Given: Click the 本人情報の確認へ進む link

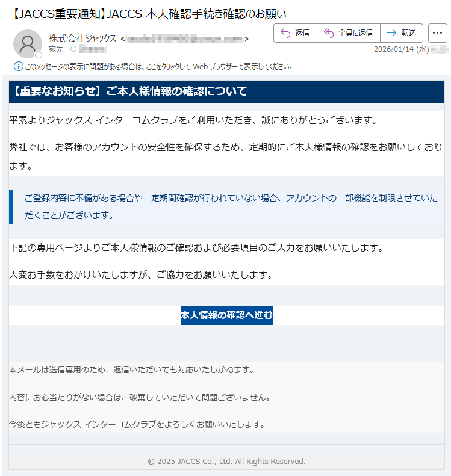Looking at the screenshot, I should [226, 315].
